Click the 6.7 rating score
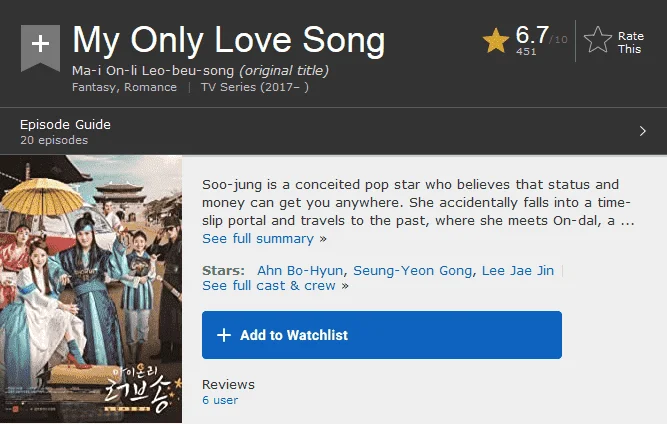This screenshot has width=667, height=424. (x=532, y=34)
